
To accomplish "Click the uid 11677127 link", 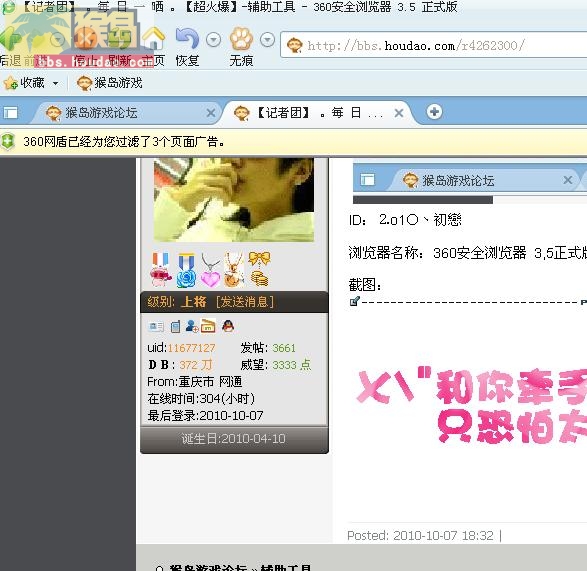I will (x=191, y=348).
